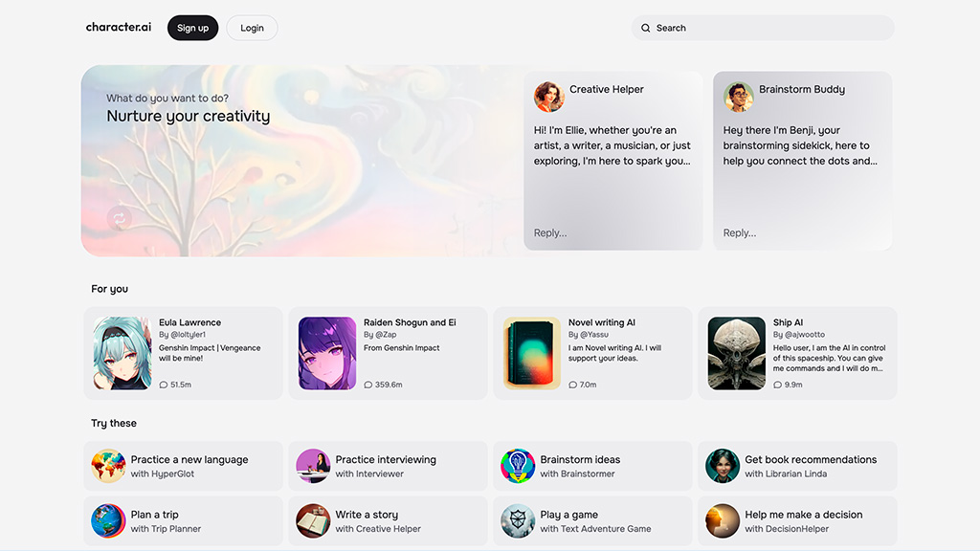This screenshot has height=551, width=980.
Task: Click DecisionHelper head icon
Action: click(723, 521)
